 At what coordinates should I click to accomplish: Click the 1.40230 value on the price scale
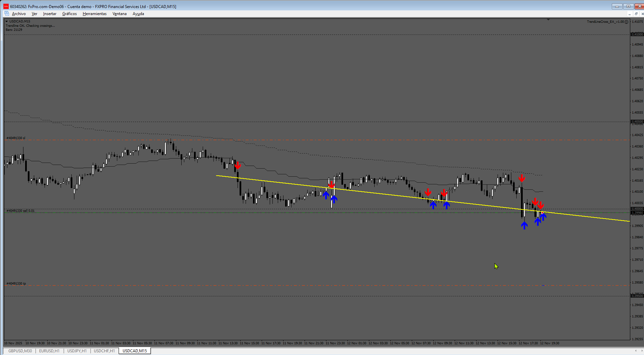point(637,169)
